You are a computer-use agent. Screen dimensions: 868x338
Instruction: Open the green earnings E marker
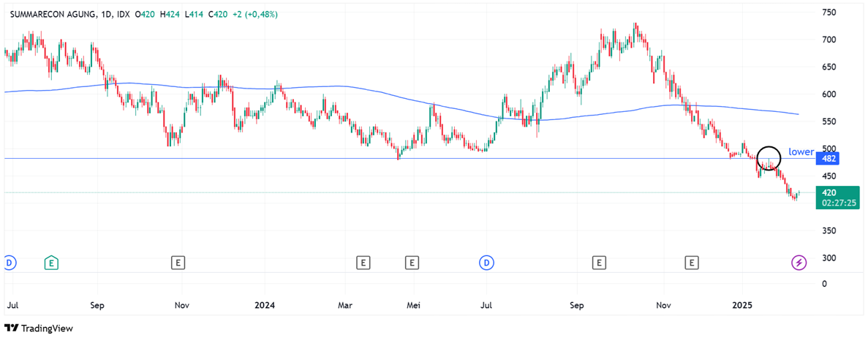[51, 262]
